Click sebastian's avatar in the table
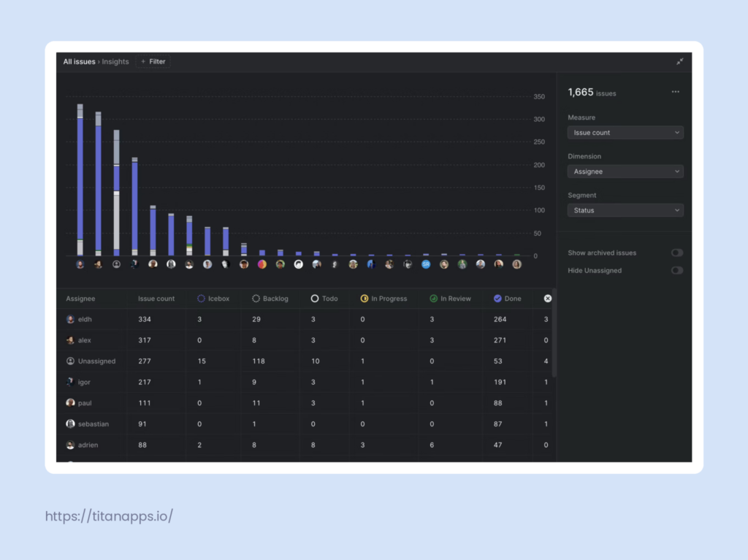The height and width of the screenshot is (560, 748). [70, 424]
